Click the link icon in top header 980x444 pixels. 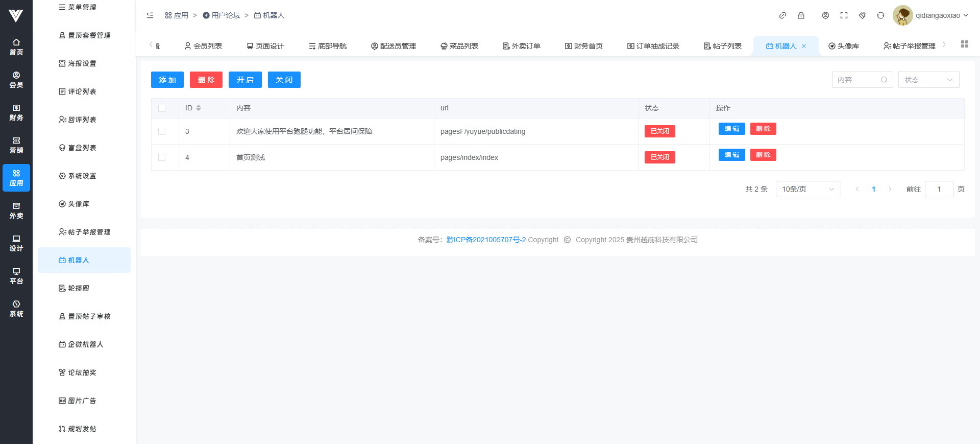click(x=782, y=15)
